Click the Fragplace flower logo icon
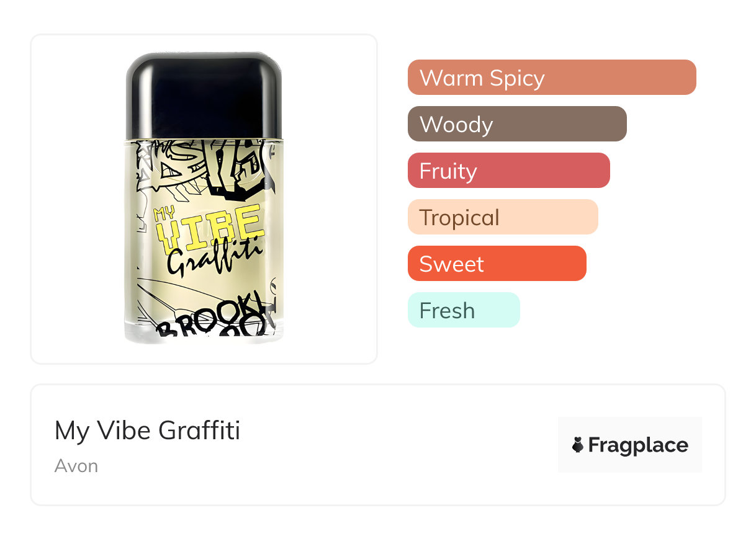The width and height of the screenshot is (756, 536). 578,445
